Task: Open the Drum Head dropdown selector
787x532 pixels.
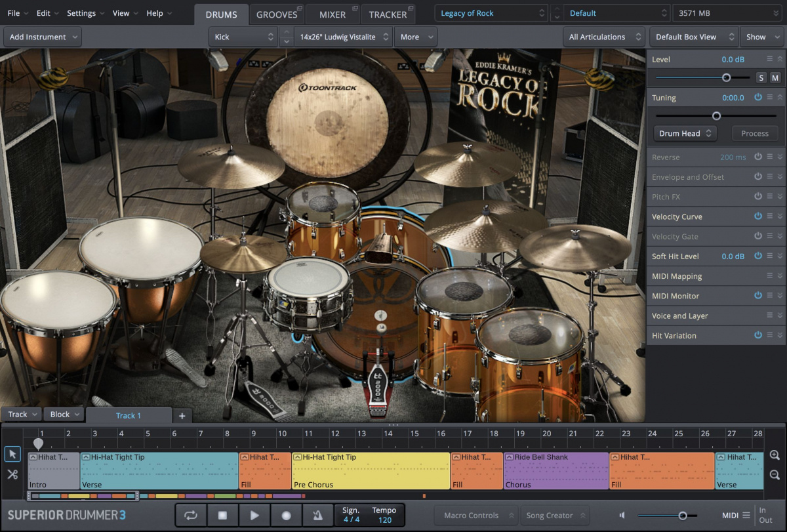Action: (x=684, y=133)
